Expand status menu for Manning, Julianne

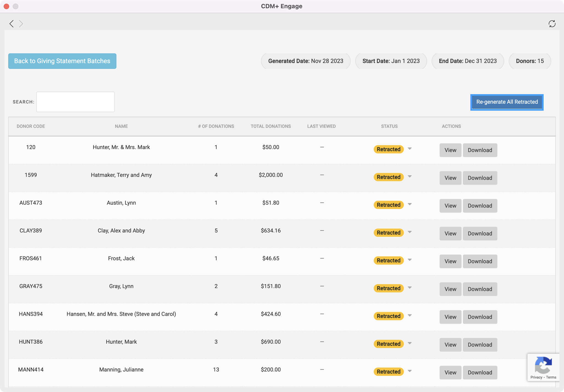point(410,371)
